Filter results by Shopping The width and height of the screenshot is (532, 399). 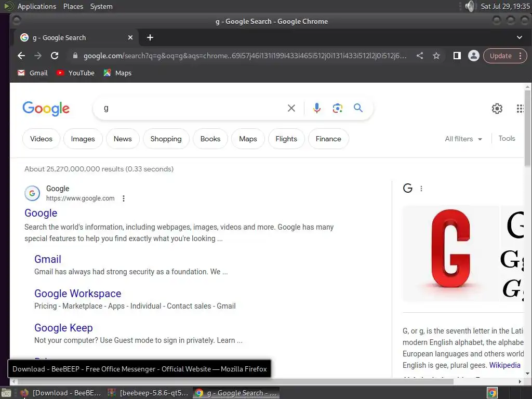click(x=166, y=139)
